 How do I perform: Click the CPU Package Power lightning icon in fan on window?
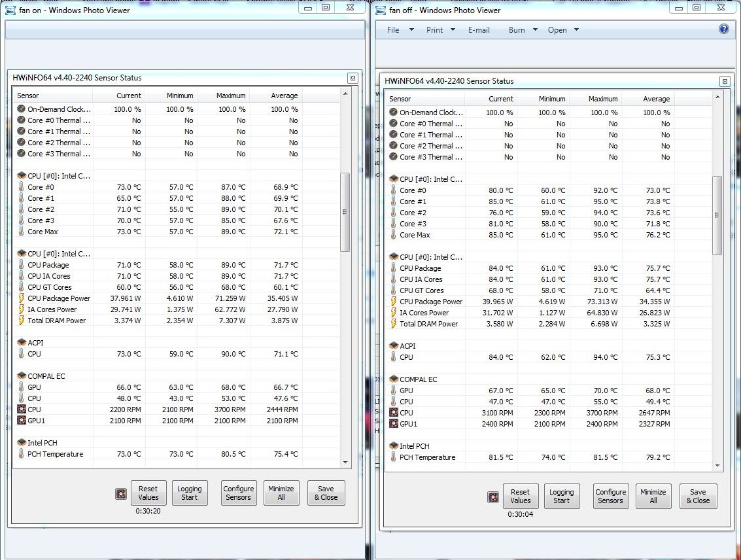pos(22,298)
